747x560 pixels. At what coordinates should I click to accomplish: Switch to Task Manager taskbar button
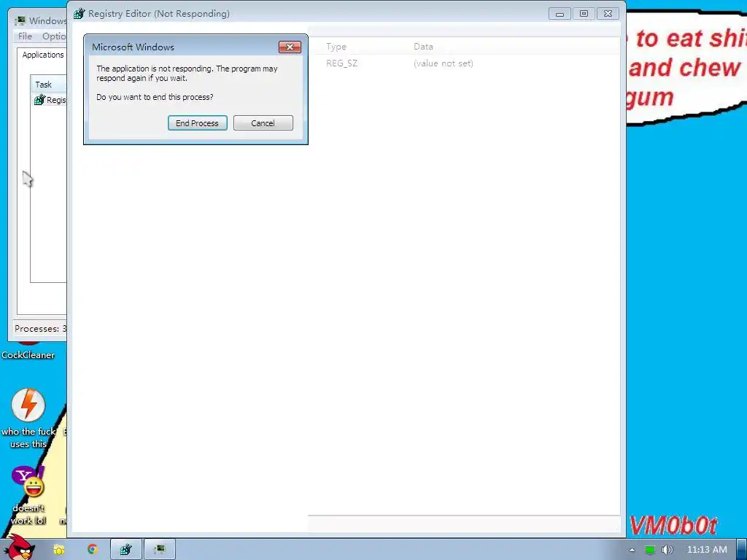160,550
